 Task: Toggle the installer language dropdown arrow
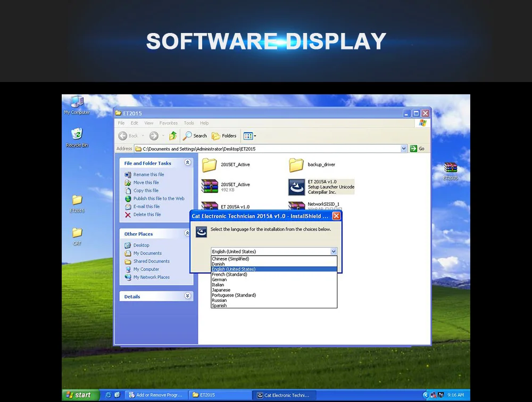pos(334,252)
